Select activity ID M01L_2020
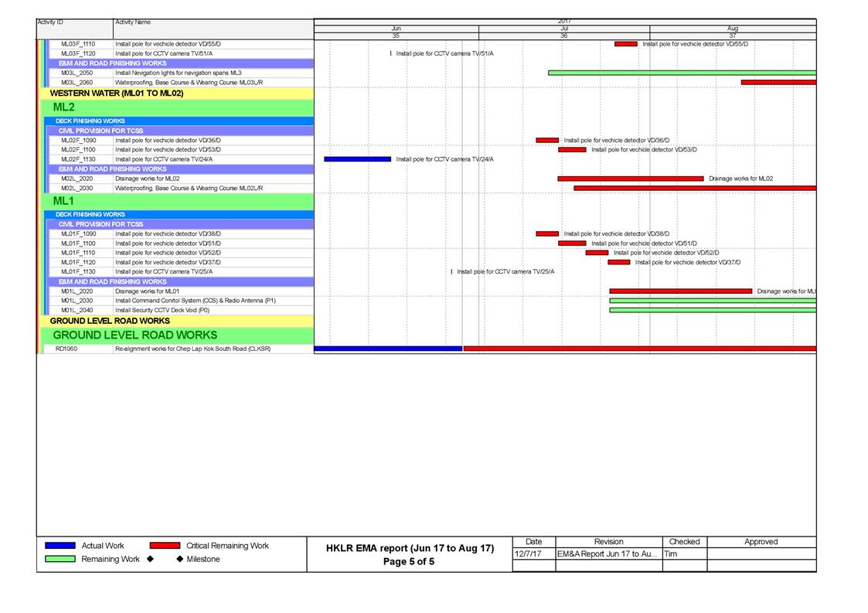Image resolution: width=868 pixels, height=613 pixels. tap(77, 291)
